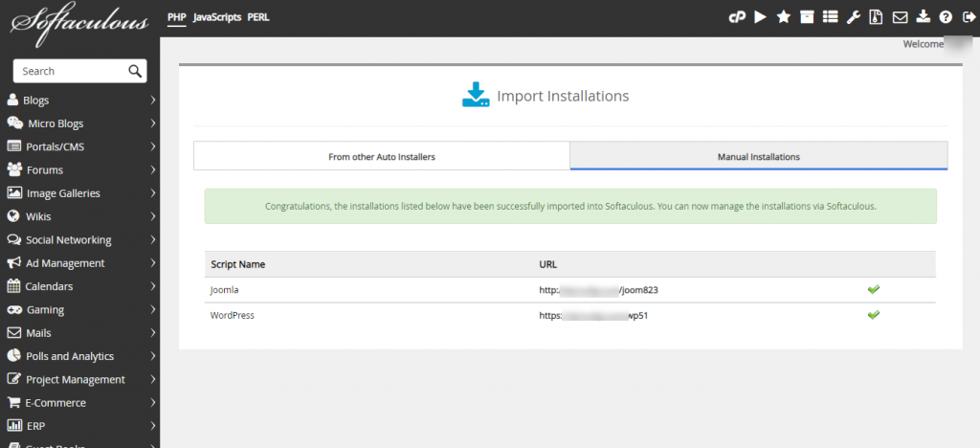Click the Image Galleries picture icon
Screen dimensions: 980x448
[x=14, y=193]
